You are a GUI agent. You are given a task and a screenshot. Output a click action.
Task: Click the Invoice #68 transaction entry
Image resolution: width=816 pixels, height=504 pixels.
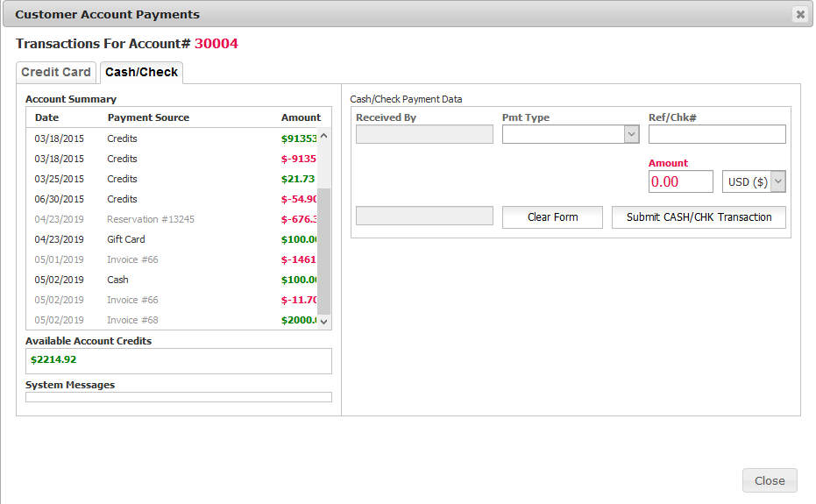[132, 320]
